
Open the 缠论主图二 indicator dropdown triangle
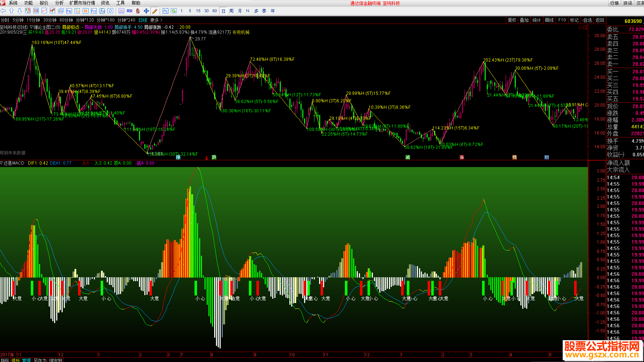[31, 27]
